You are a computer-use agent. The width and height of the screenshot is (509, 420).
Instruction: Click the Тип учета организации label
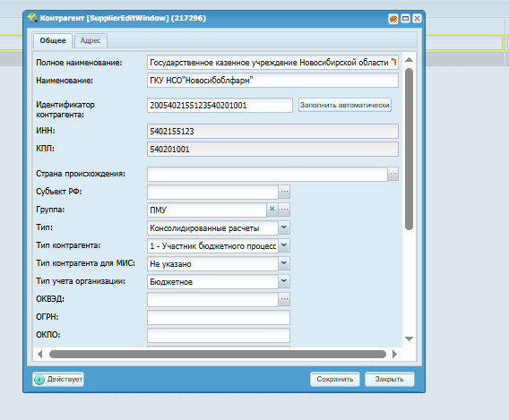[81, 281]
